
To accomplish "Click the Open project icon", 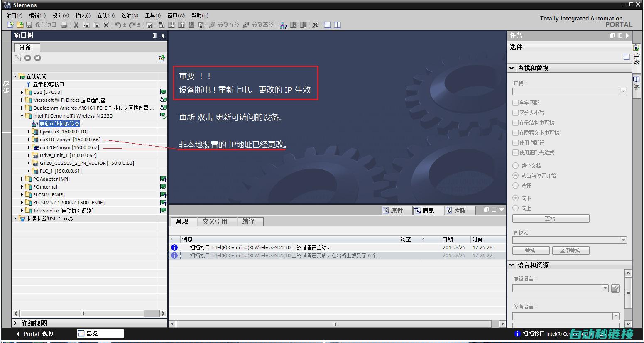I will (x=20, y=25).
